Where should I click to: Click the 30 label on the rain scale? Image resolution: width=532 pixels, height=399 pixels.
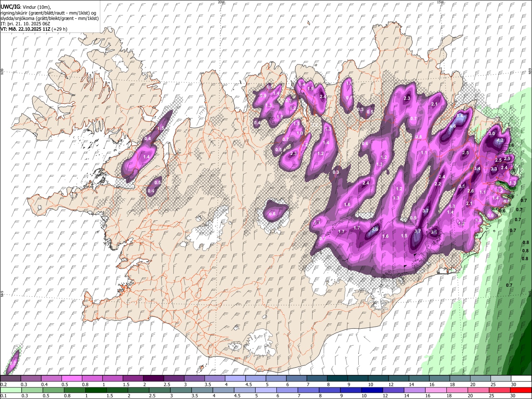pos(513,396)
